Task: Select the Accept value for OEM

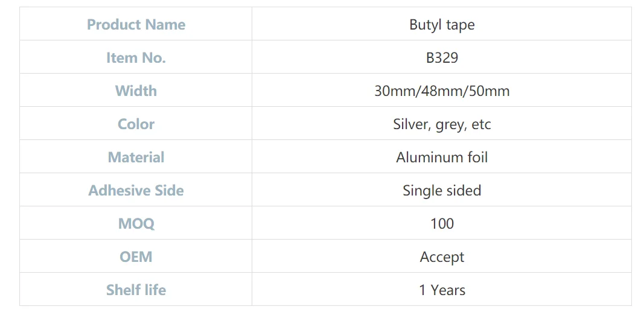Action: 442,257
